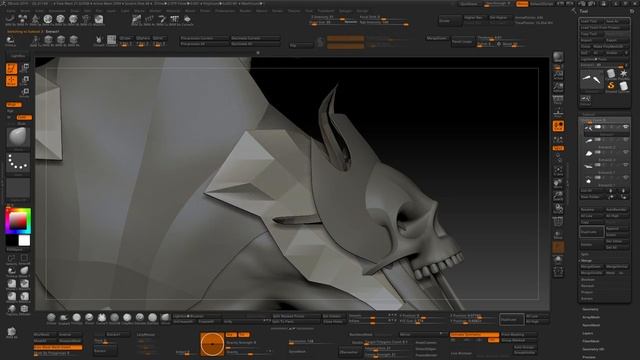The width and height of the screenshot is (640, 360).
Task: Click the orange circular brush thumbnail at bottom
Action: (212, 344)
